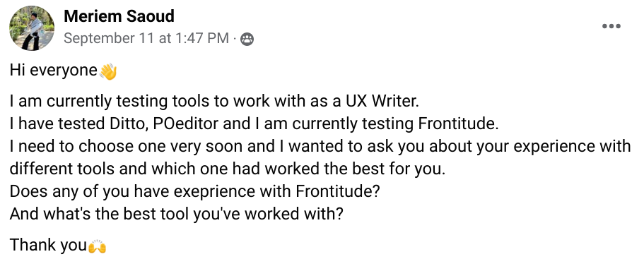Click the sentence "I am currently testing tools"
The width and height of the screenshot is (644, 259).
point(214,102)
